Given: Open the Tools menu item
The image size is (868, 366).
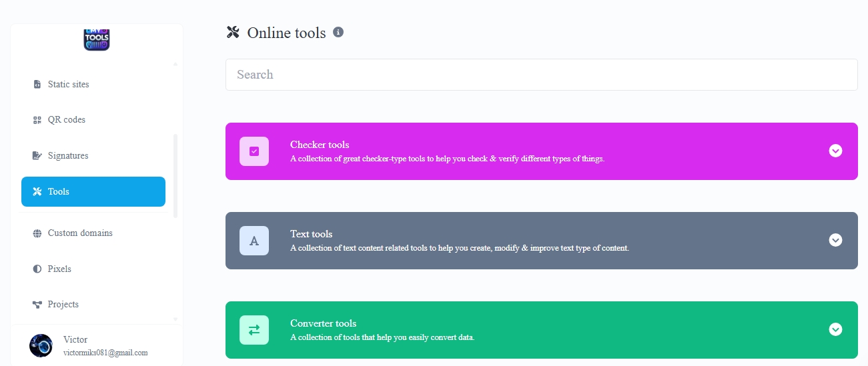Looking at the screenshot, I should (x=93, y=192).
